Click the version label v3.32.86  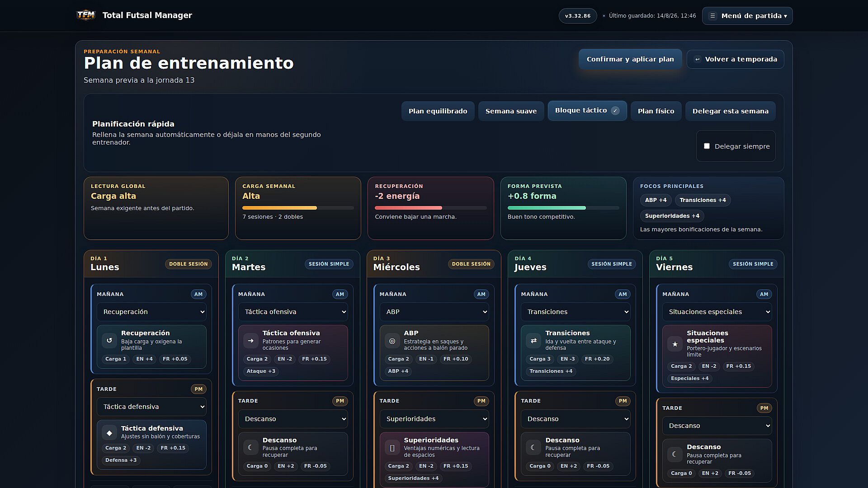point(578,16)
